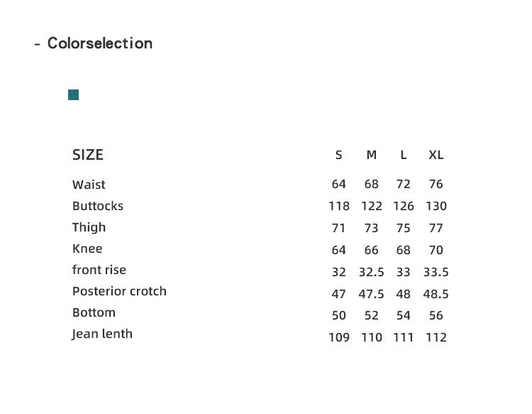
Task: Click the Colorselection heading
Action: point(99,43)
